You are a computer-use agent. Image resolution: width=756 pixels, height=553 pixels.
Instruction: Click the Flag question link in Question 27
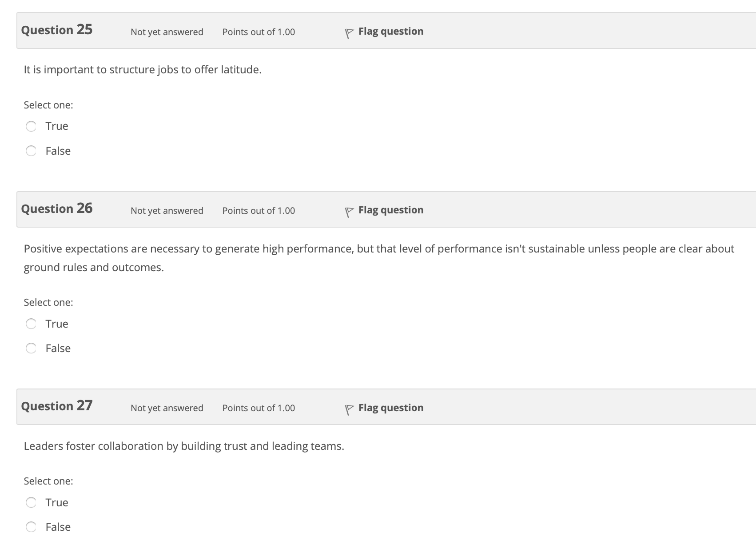coord(391,408)
